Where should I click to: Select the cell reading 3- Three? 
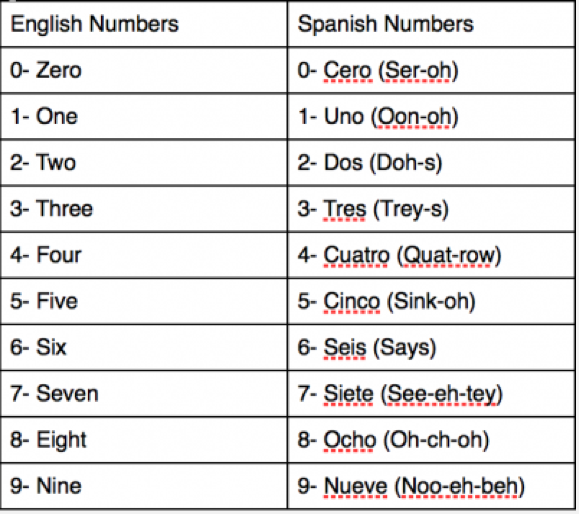[x=144, y=209]
